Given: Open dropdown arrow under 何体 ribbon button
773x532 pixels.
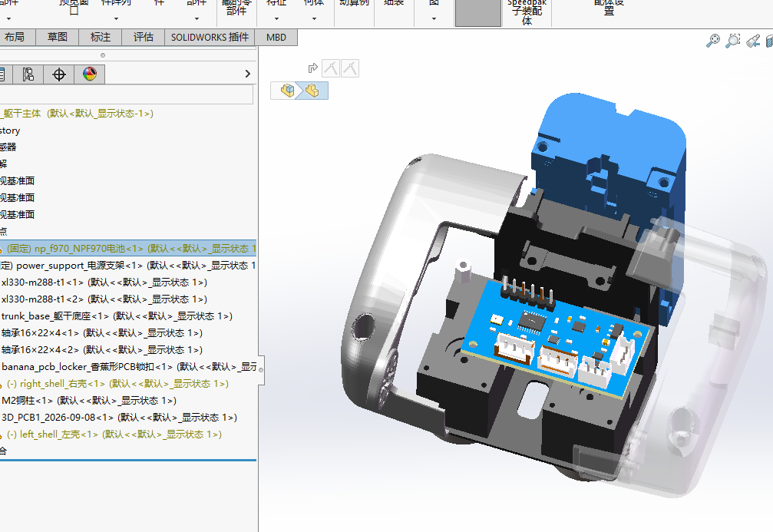Looking at the screenshot, I should [x=314, y=18].
